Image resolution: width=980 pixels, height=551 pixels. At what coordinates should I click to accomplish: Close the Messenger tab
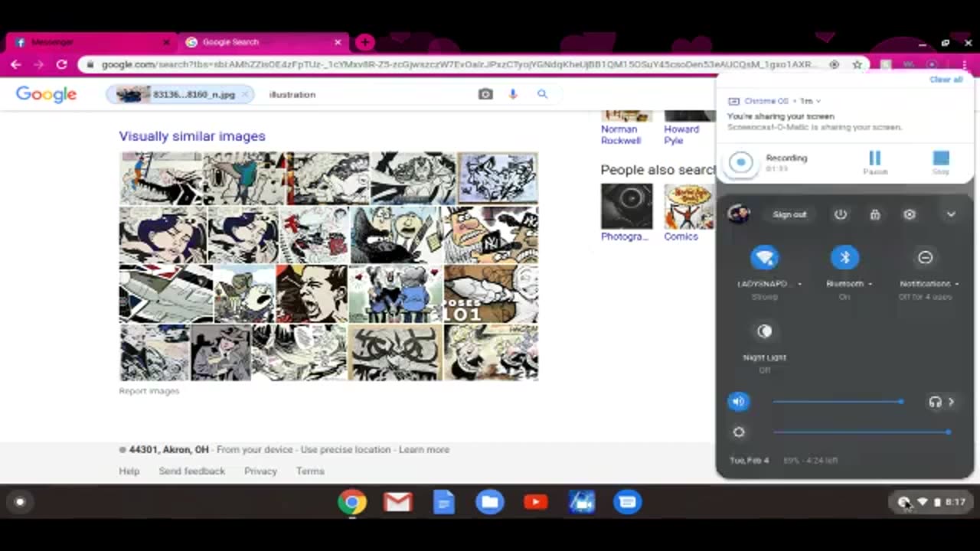click(x=166, y=42)
